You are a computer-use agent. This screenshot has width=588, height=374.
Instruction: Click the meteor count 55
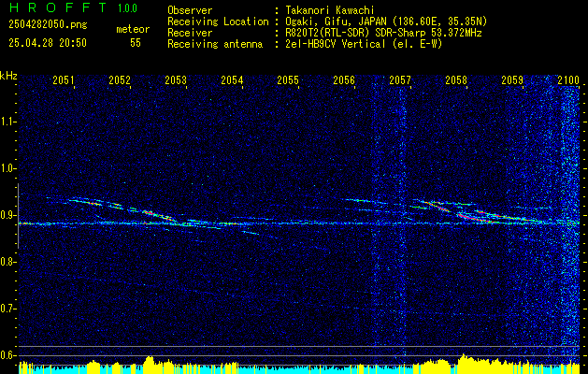point(136,43)
